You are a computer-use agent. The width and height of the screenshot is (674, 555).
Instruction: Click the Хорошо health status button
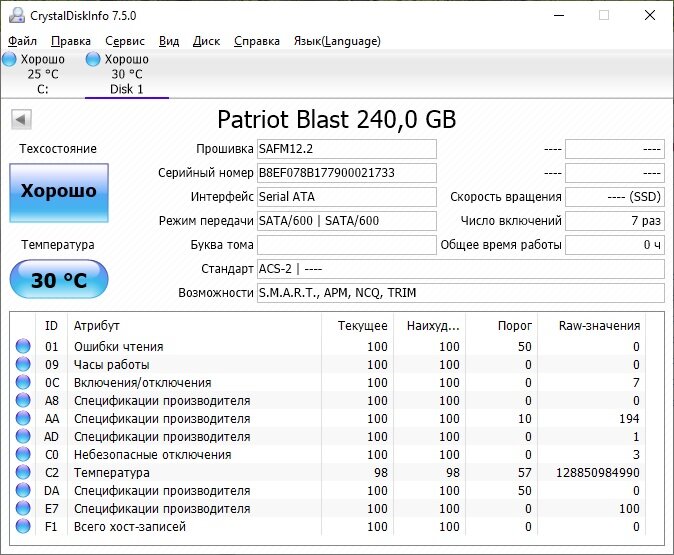tap(59, 193)
